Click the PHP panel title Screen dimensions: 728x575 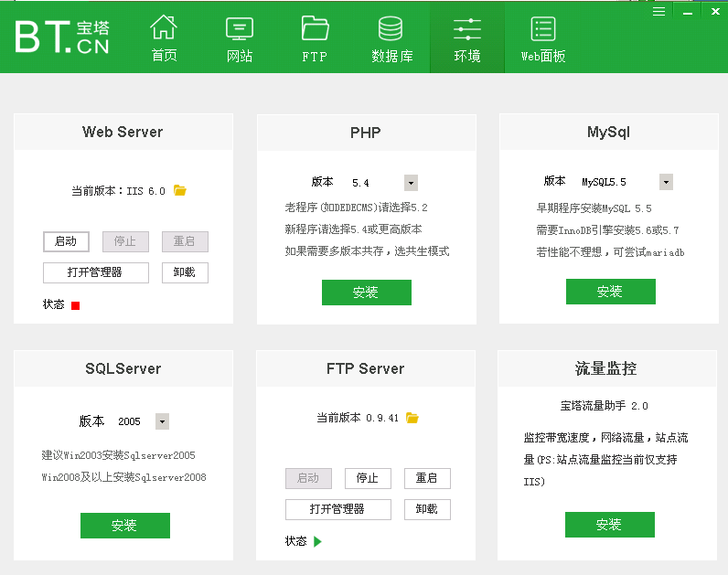point(366,133)
